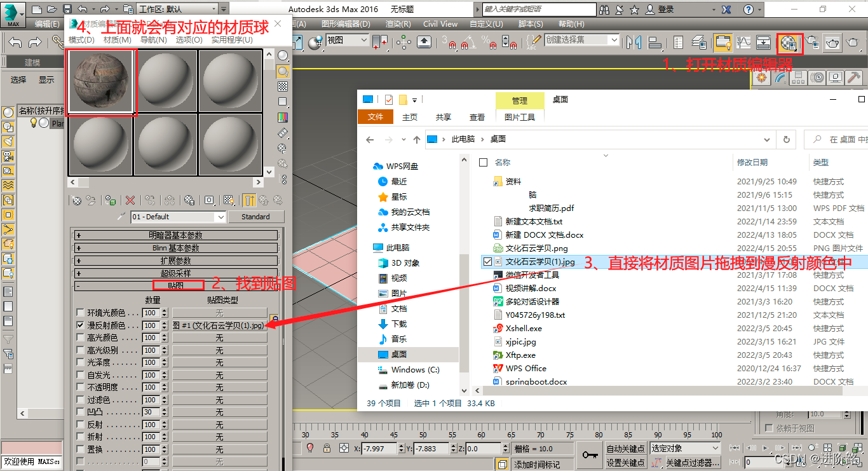
Task: Select the textured first material sample slot
Action: (x=102, y=82)
